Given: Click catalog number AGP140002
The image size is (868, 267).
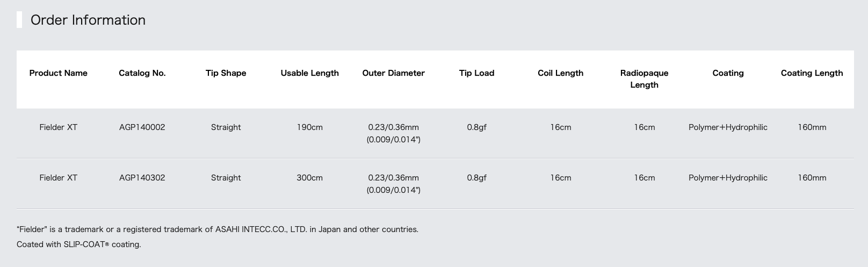Looking at the screenshot, I should [x=142, y=127].
